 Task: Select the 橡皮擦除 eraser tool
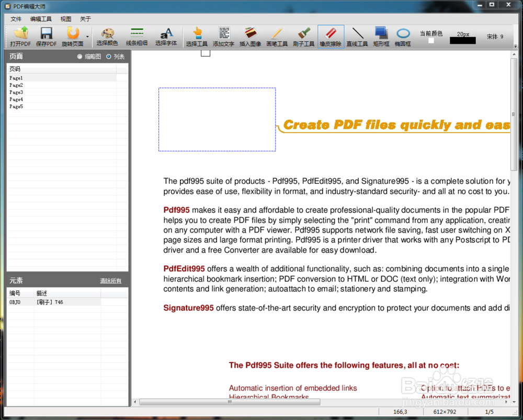331,37
